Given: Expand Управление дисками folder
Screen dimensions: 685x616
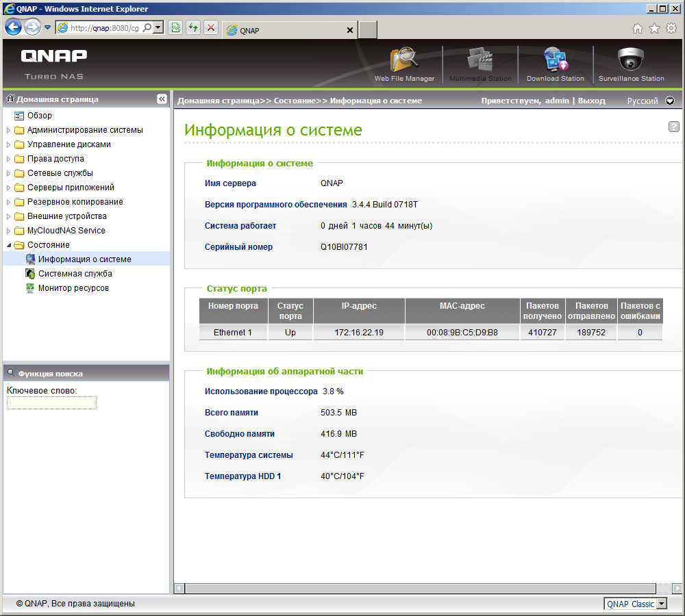Looking at the screenshot, I should point(8,144).
